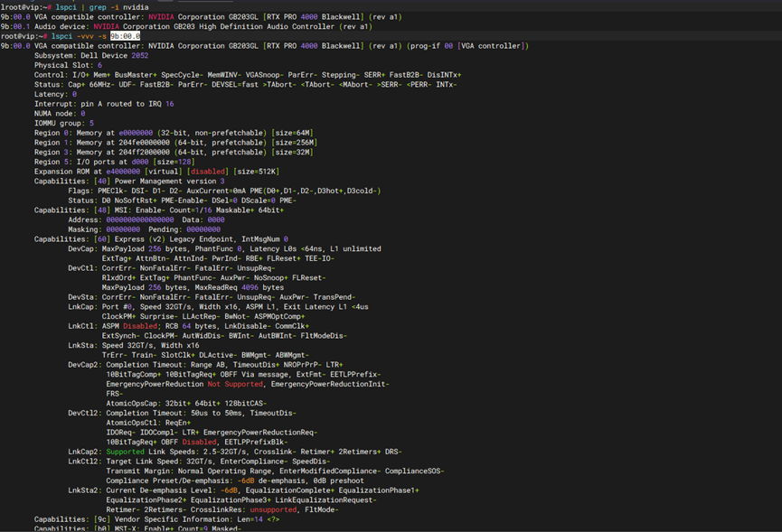The image size is (782, 532).
Task: Click the 'NUMA node: 0' line
Action: pyautogui.click(x=60, y=114)
